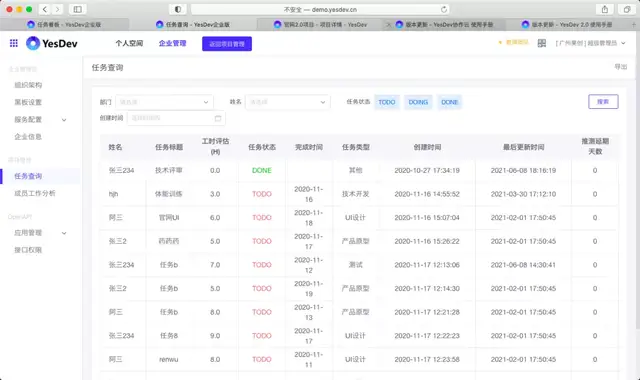The width and height of the screenshot is (640, 380).
Task: Click the 体能训练 task title cell
Action: tap(169, 194)
